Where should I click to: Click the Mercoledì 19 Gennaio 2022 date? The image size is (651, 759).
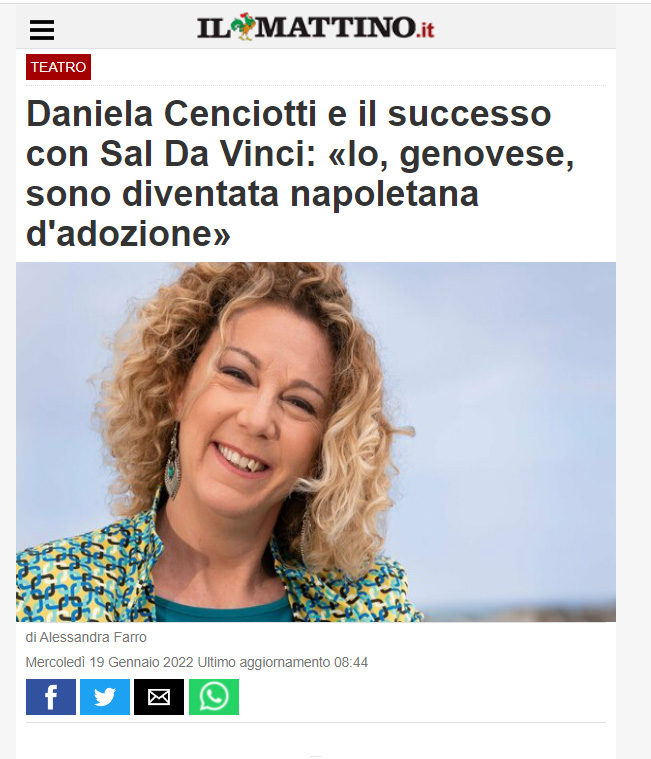(110, 662)
